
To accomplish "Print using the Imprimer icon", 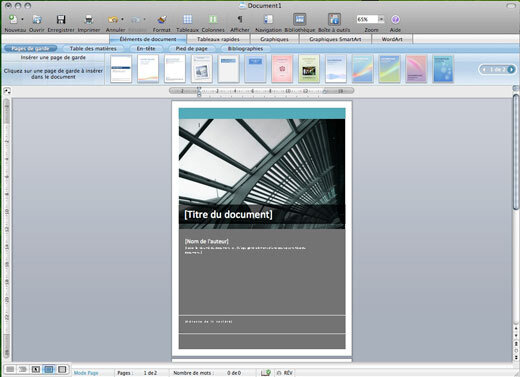I will click(x=89, y=19).
